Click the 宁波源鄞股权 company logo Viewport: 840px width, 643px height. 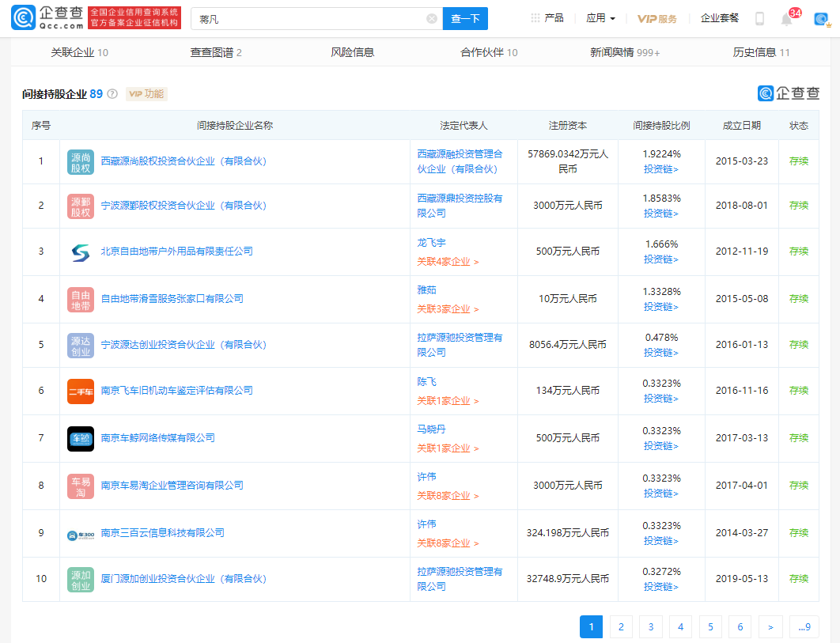coord(81,206)
